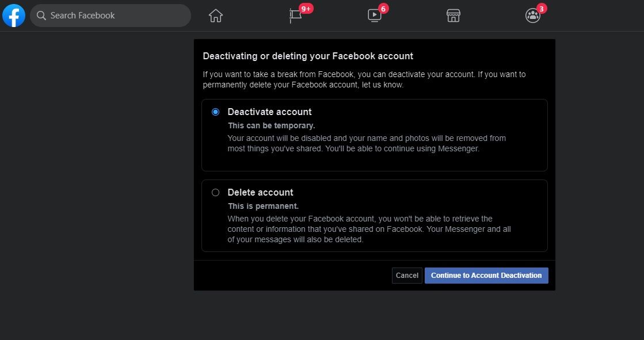Click the dialog heading about deactivating or deleting
The image size is (644, 340).
coord(308,56)
